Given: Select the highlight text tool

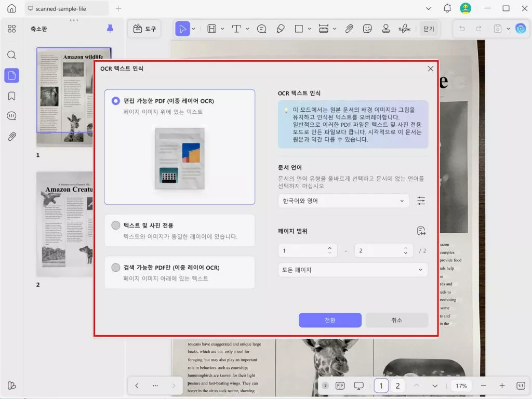Looking at the screenshot, I should click(212, 29).
